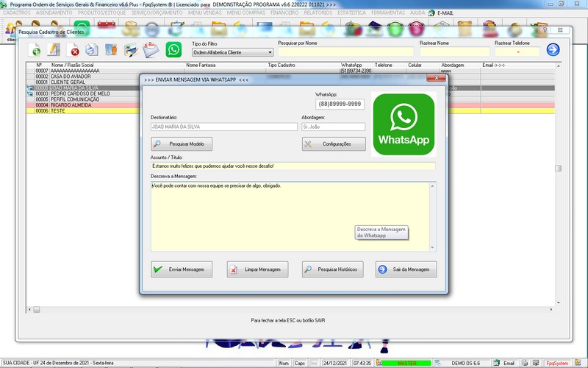Image resolution: width=588 pixels, height=368 pixels.
Task: Click the WhatsApp phone number field
Action: (x=340, y=104)
